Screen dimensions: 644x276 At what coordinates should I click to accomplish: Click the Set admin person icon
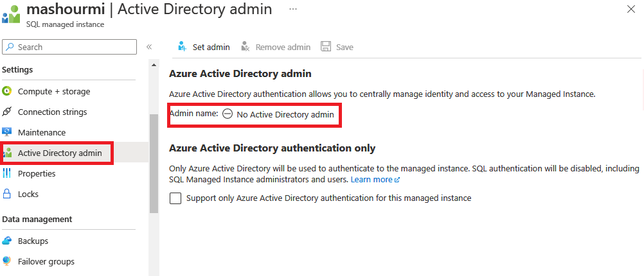coord(182,47)
